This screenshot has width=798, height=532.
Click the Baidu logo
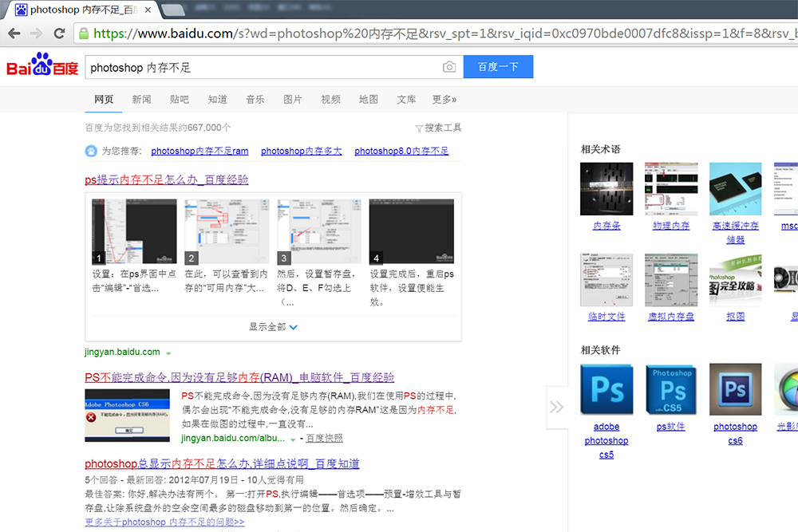[x=42, y=66]
